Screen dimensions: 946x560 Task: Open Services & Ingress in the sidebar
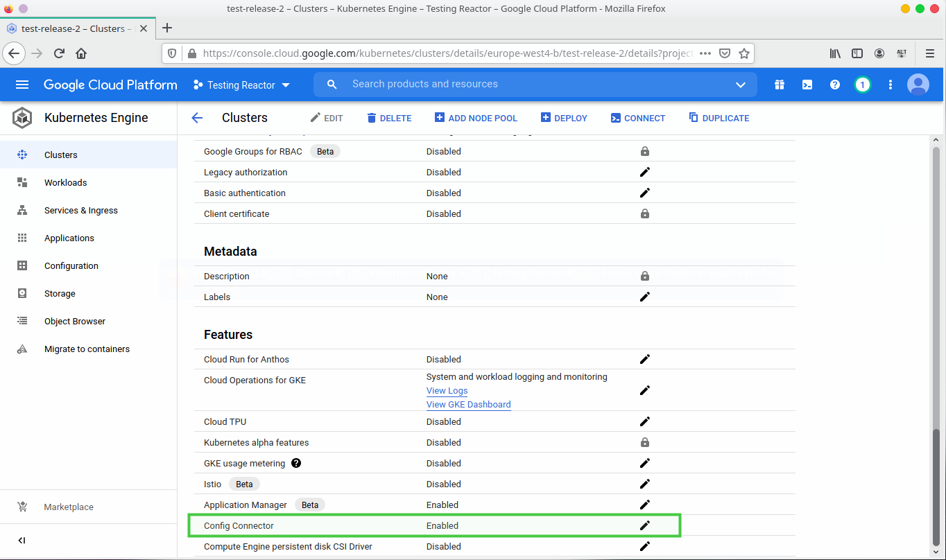pos(89,210)
